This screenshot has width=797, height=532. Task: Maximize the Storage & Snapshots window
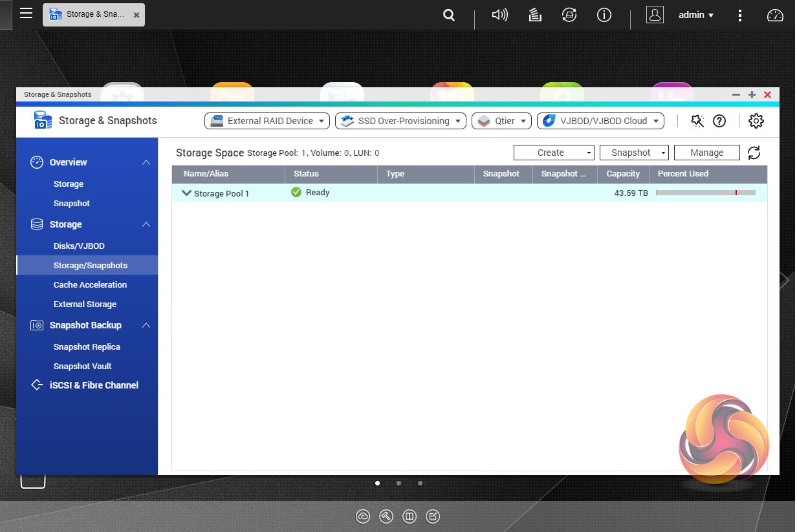[x=752, y=94]
